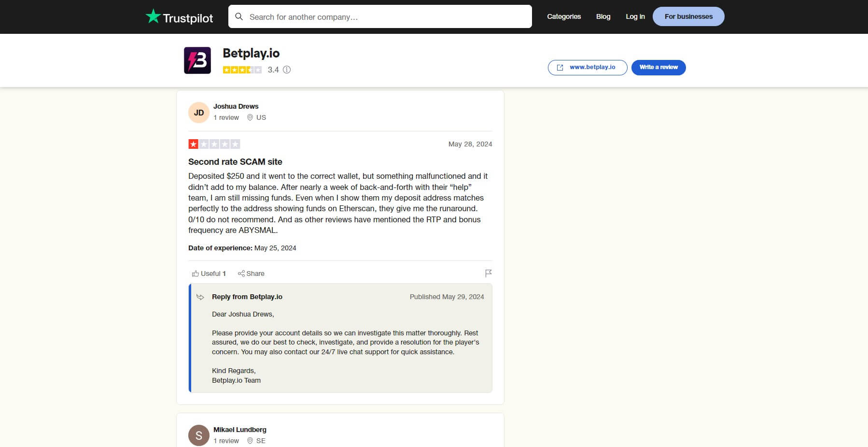Click the reply arrow icon in Betplay.io's response
868x447 pixels.
[200, 297]
